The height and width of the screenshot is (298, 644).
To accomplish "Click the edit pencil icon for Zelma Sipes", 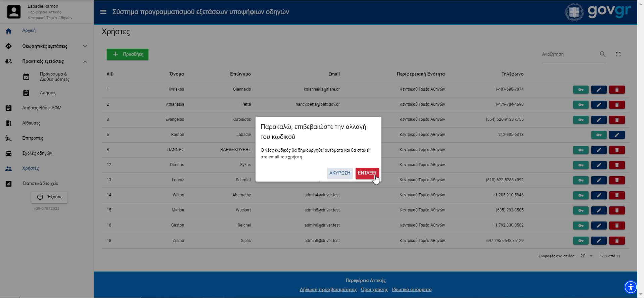I will 598,241.
